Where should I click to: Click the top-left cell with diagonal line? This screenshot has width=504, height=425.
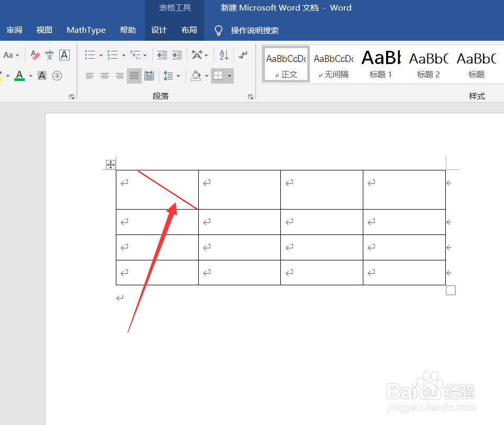pos(157,190)
